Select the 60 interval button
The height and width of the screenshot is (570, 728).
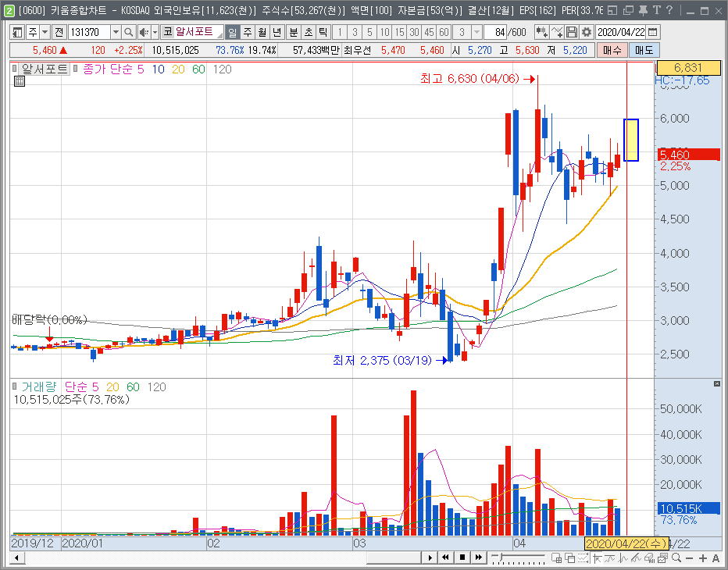click(x=444, y=32)
